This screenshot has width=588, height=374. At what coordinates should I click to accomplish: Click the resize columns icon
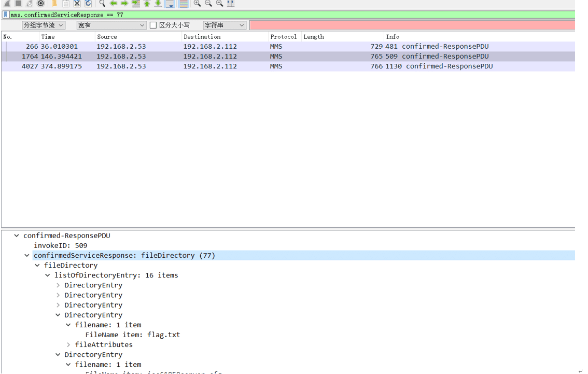click(231, 4)
